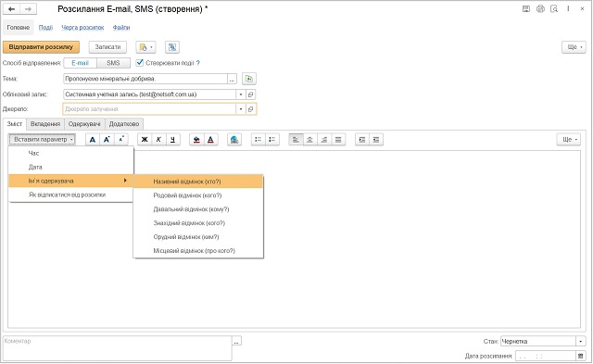The height and width of the screenshot is (364, 593).
Task: Click the Відправити розсилку button
Action: coord(41,47)
